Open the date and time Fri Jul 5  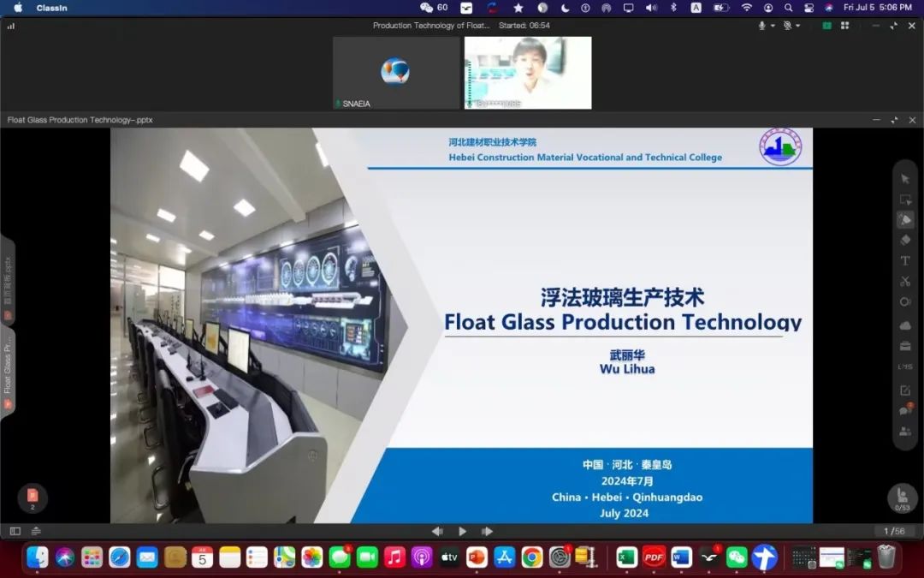point(878,8)
